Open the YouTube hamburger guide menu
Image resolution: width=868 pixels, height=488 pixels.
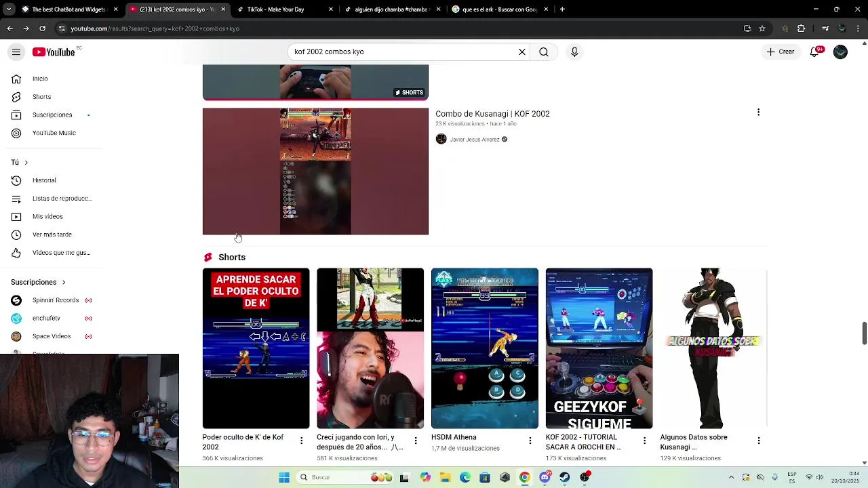16,52
